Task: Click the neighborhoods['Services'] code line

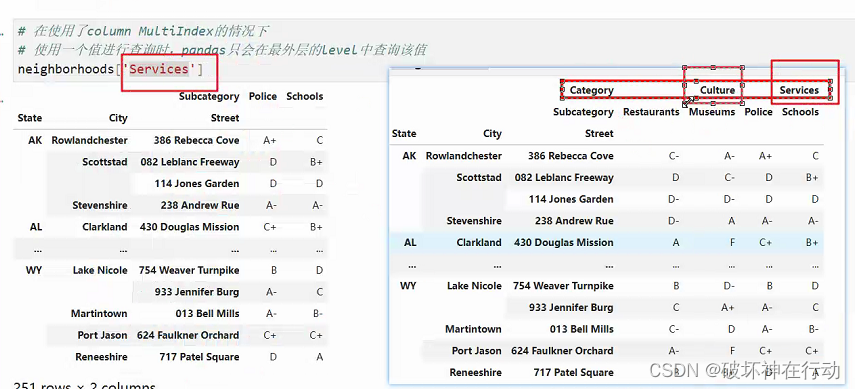Action: 110,69
